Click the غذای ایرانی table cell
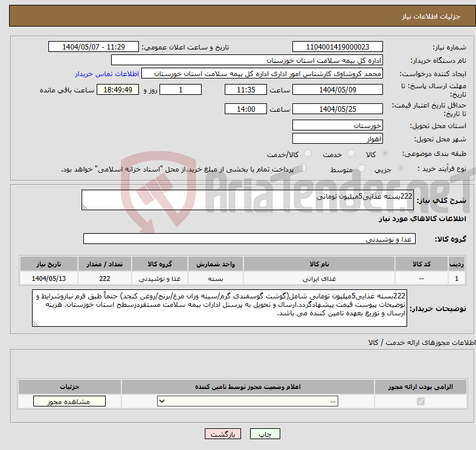This screenshot has width=476, height=450. pyautogui.click(x=319, y=278)
